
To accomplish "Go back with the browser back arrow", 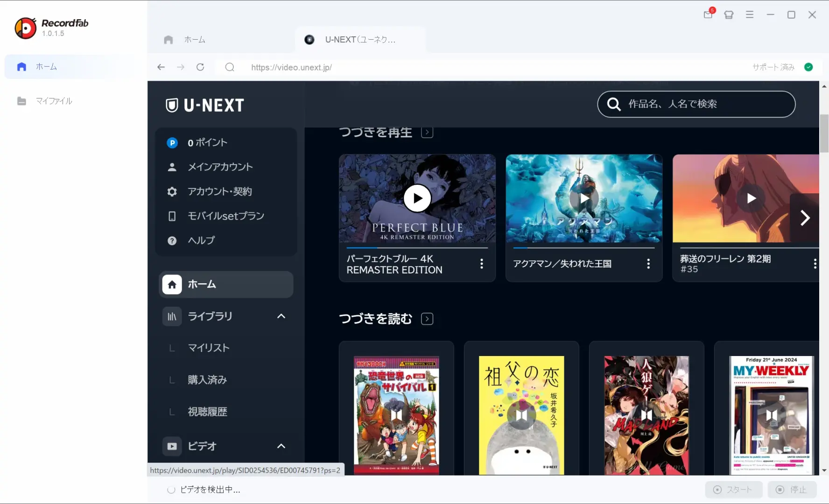I will (161, 67).
